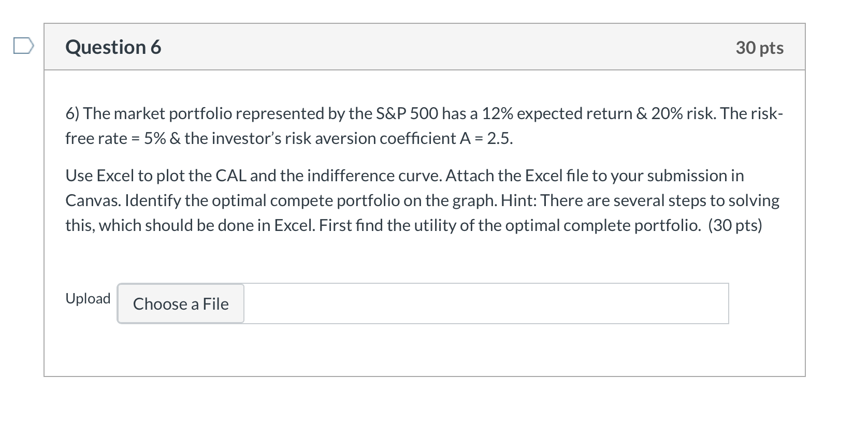Click the Choose a File button
868x435 pixels.
(x=181, y=303)
